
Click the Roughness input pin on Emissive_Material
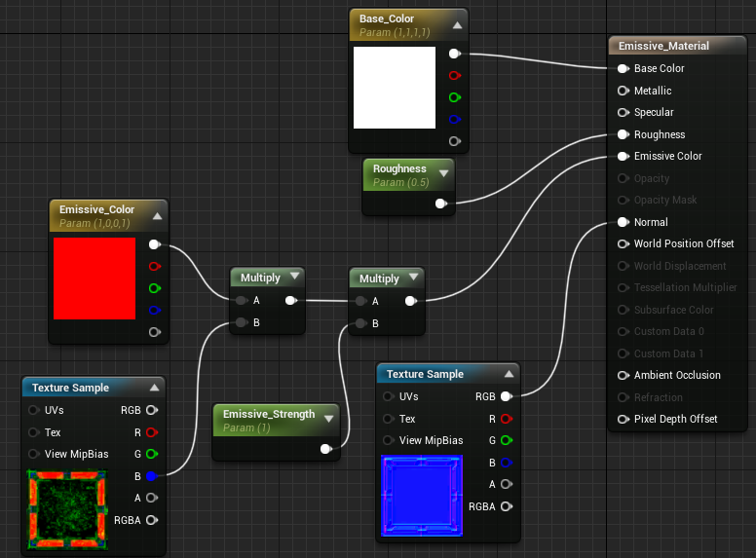tap(624, 134)
